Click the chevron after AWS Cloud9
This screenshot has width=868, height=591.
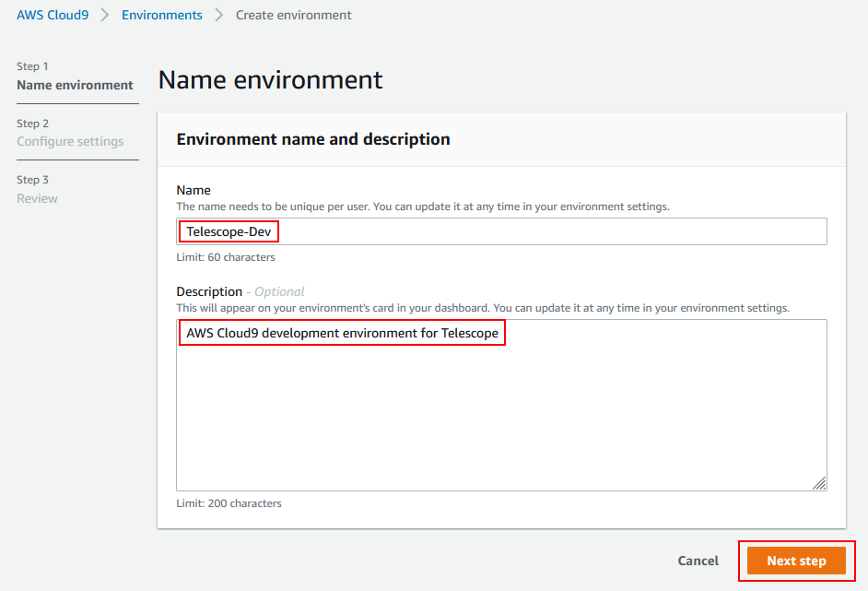(x=105, y=15)
